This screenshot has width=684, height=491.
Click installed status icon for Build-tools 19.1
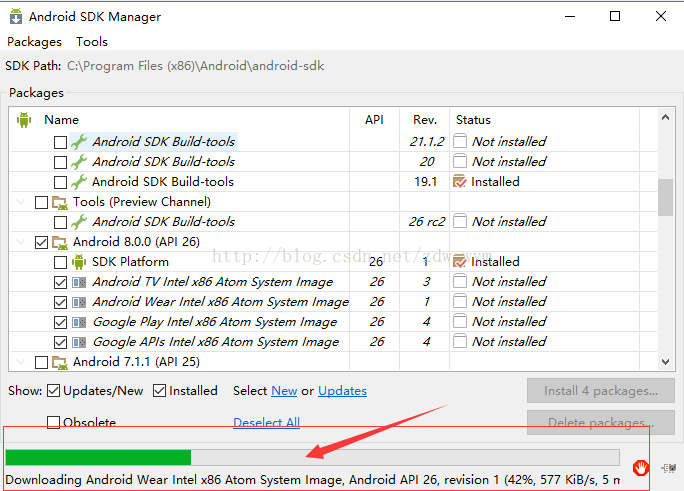coord(460,181)
